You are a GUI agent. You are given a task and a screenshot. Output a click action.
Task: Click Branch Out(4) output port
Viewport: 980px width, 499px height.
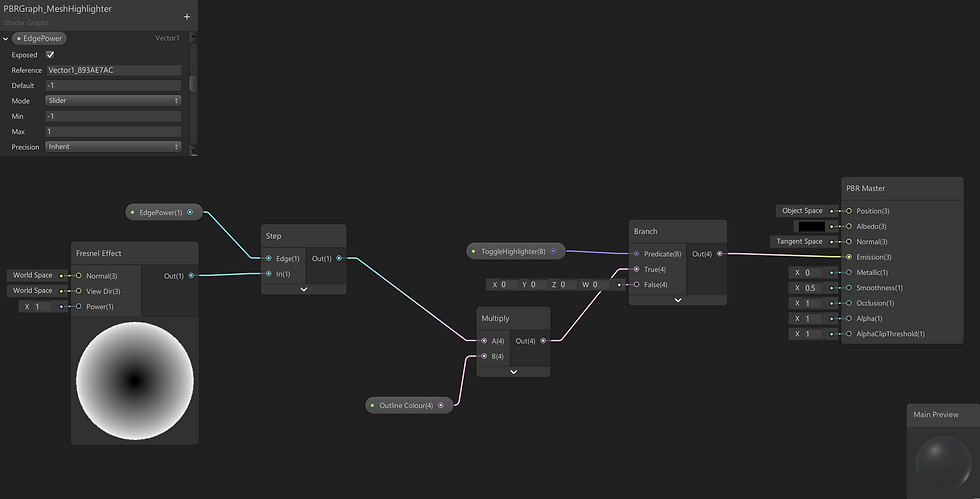[x=720, y=254]
